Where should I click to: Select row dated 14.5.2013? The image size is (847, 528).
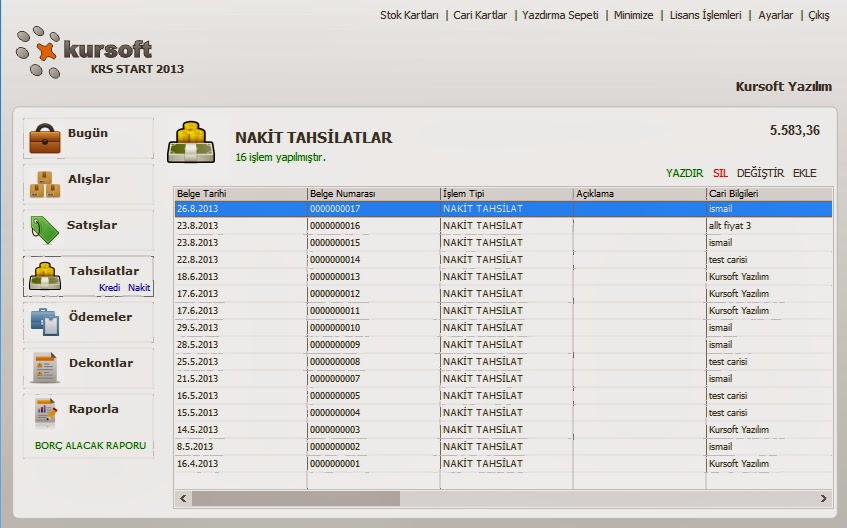[x=503, y=430]
